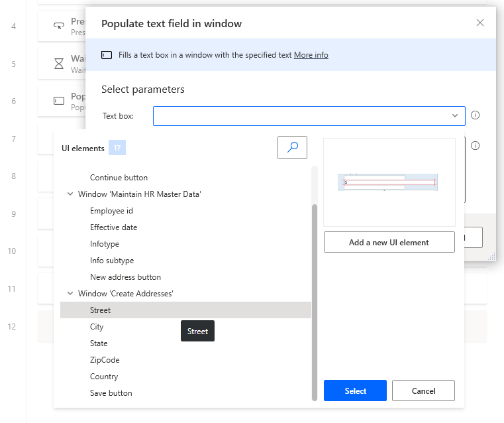The width and height of the screenshot is (504, 423).
Task: Click the Window 'Maintain HR Master Data' label
Action: tap(140, 194)
